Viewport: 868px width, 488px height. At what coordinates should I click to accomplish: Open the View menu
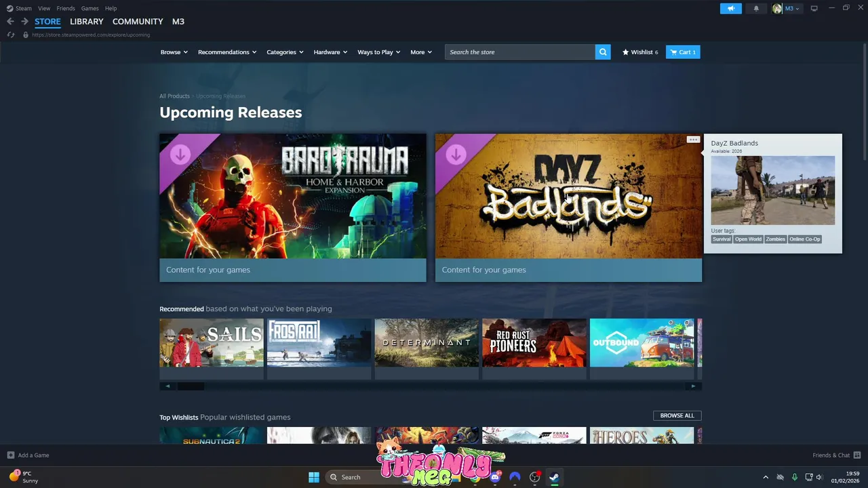[44, 8]
